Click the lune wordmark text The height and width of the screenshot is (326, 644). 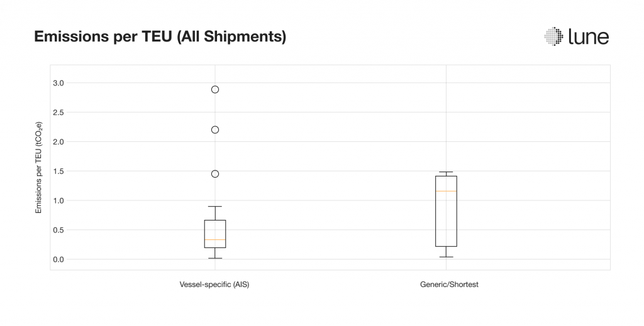588,37
